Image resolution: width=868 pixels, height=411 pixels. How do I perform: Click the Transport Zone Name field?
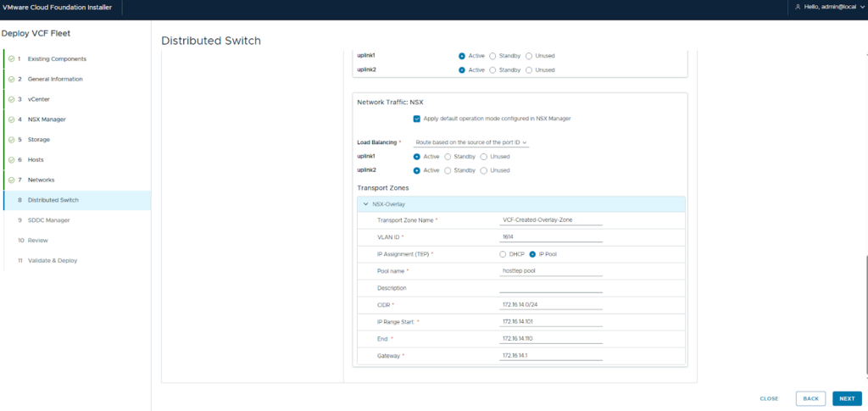551,220
